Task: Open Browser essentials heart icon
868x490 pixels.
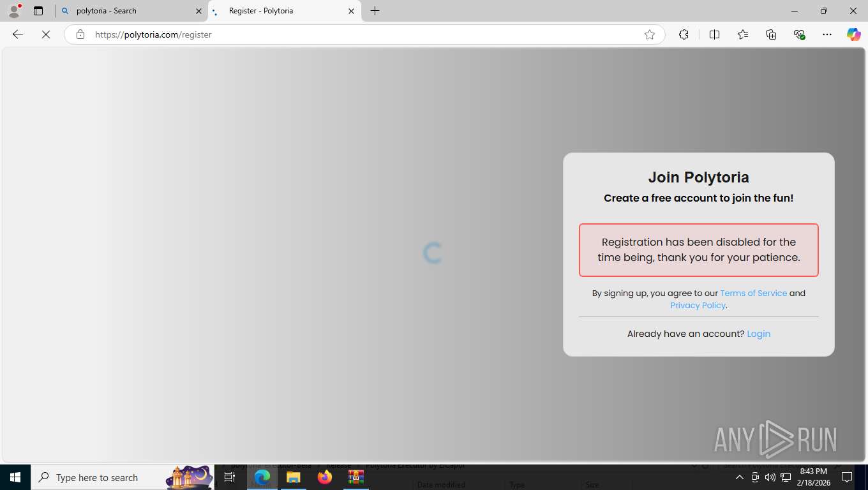Action: (x=799, y=34)
